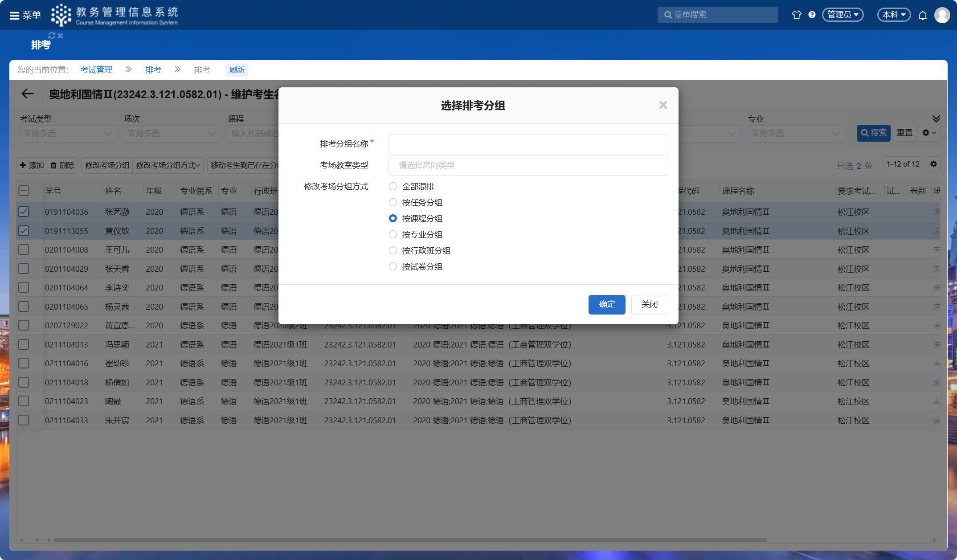Image resolution: width=957 pixels, height=560 pixels.
Task: Open the table settings gear icon
Action: pos(933,164)
